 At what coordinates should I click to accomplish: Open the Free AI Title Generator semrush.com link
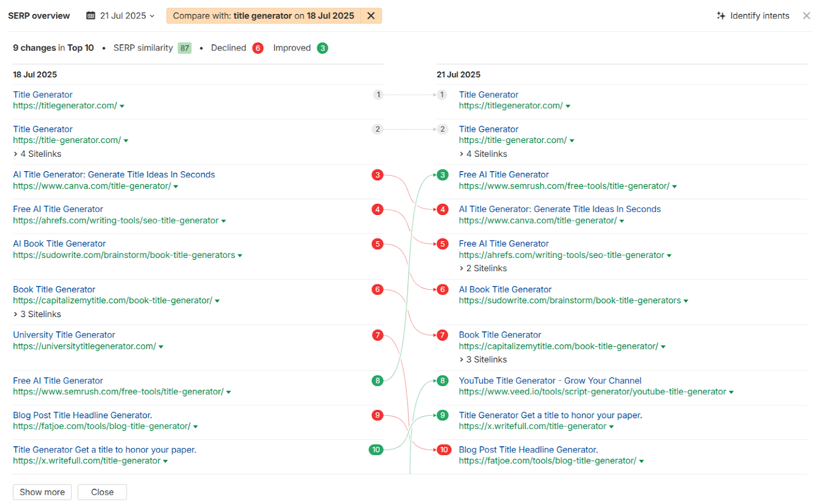coord(503,174)
